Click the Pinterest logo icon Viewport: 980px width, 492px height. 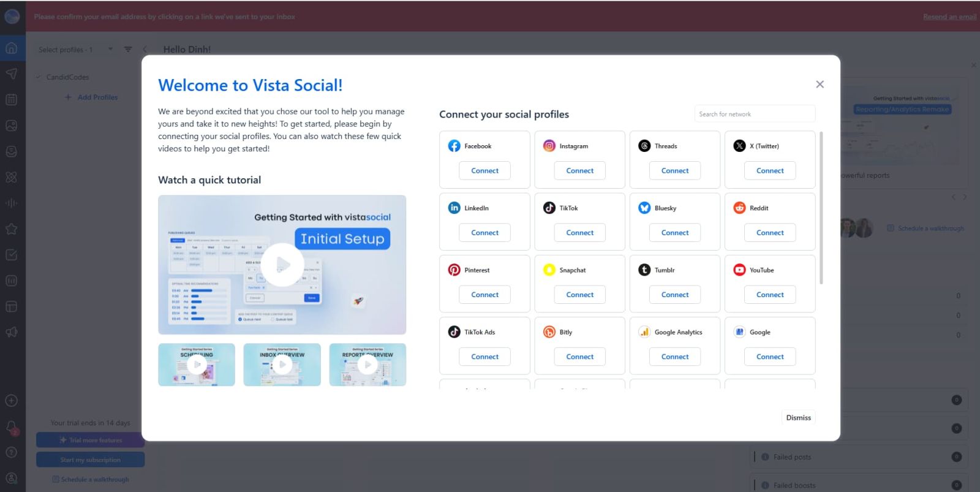(x=454, y=270)
